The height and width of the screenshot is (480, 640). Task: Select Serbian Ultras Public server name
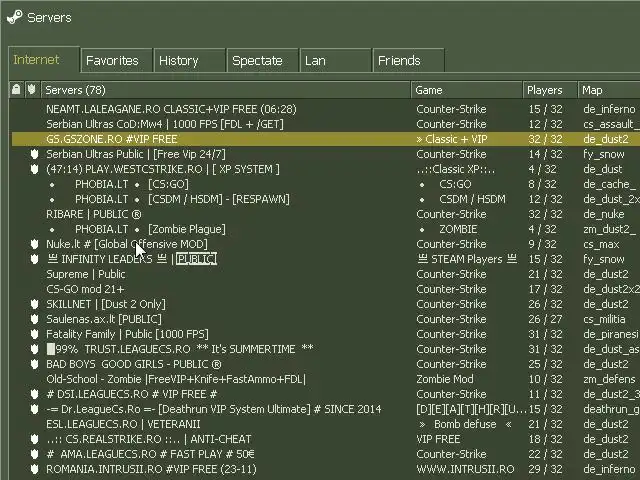[x=136, y=154]
